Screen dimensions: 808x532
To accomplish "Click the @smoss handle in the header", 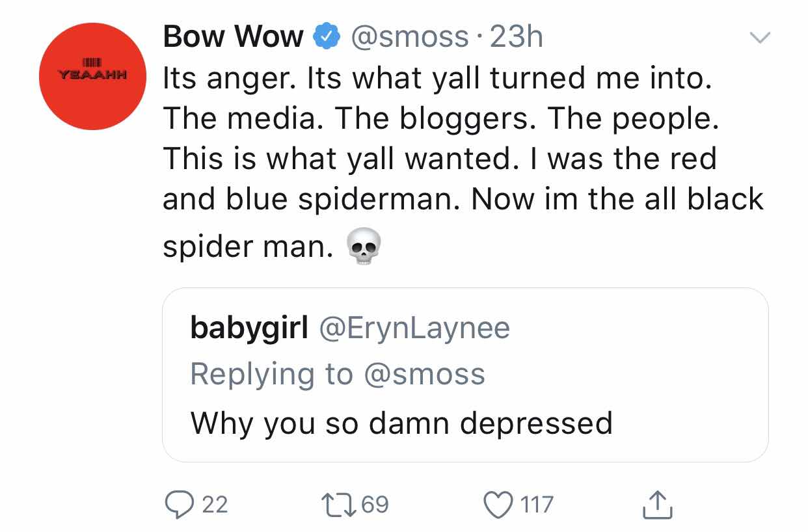I will coord(411,38).
